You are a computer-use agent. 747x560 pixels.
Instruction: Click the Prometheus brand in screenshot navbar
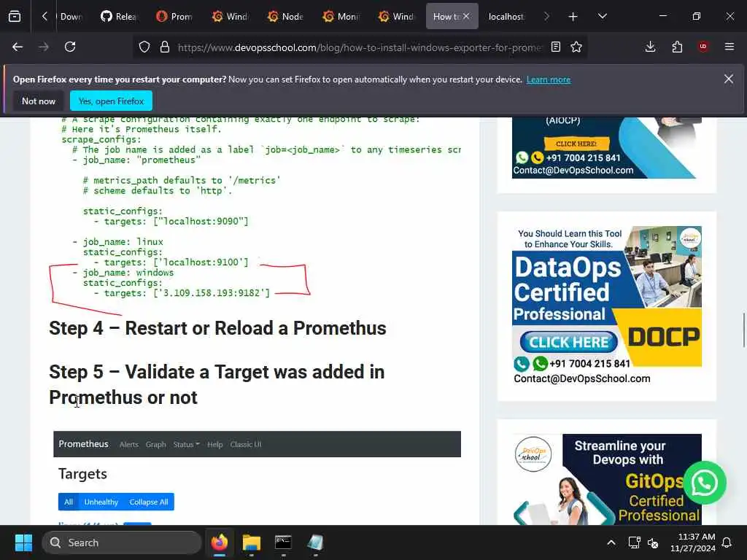tap(83, 444)
